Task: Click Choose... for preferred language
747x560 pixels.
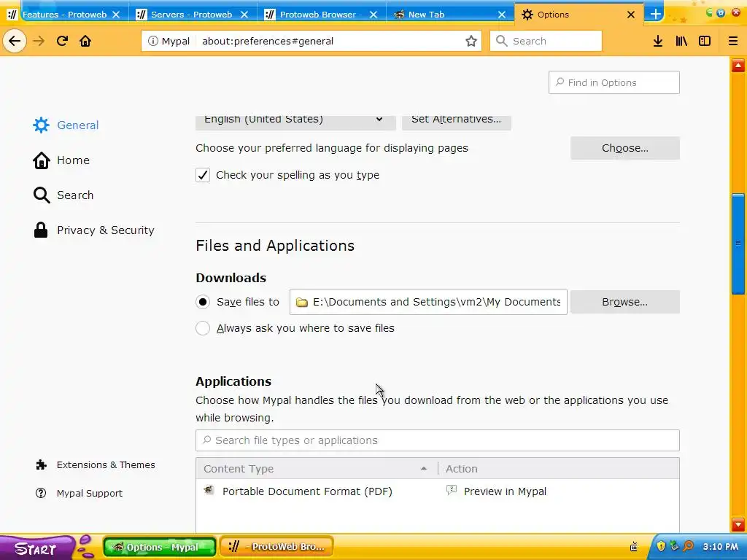Action: 625,148
